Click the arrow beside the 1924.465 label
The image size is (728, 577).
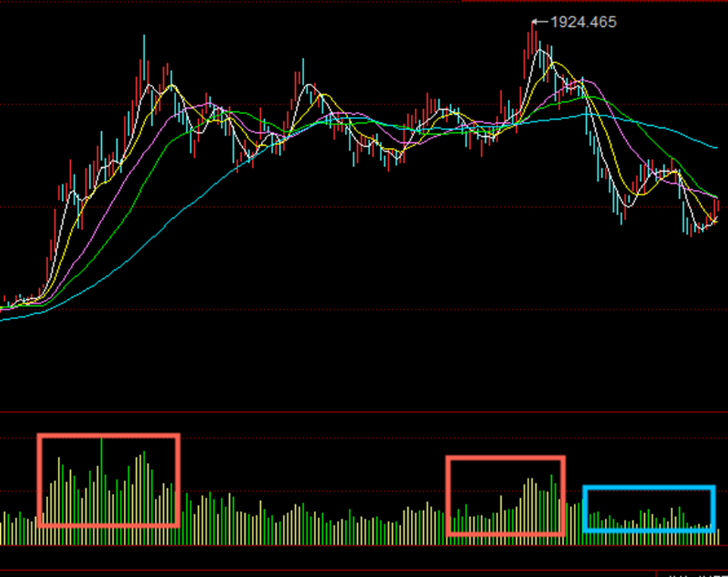pos(540,22)
